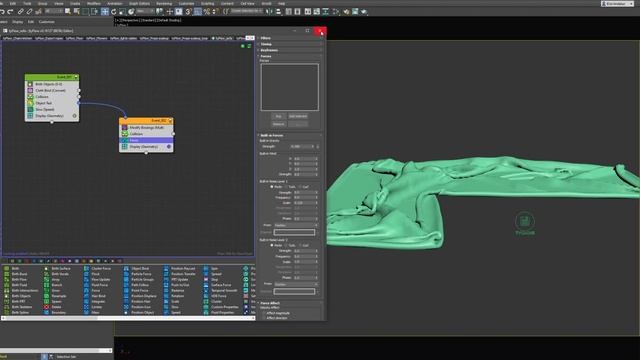Click the Noise Level 1 channel color field
640x360 pixels.
294,232
